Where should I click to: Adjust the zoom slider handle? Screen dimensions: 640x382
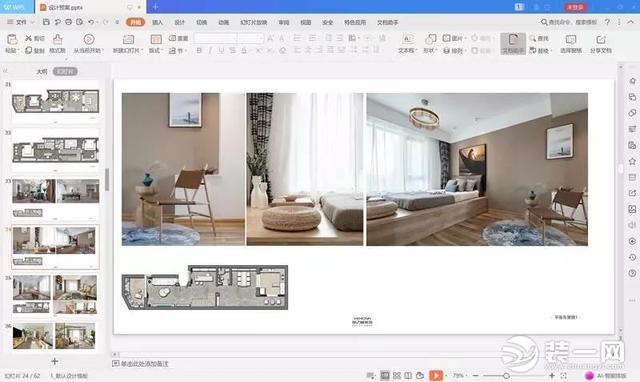[x=506, y=375]
